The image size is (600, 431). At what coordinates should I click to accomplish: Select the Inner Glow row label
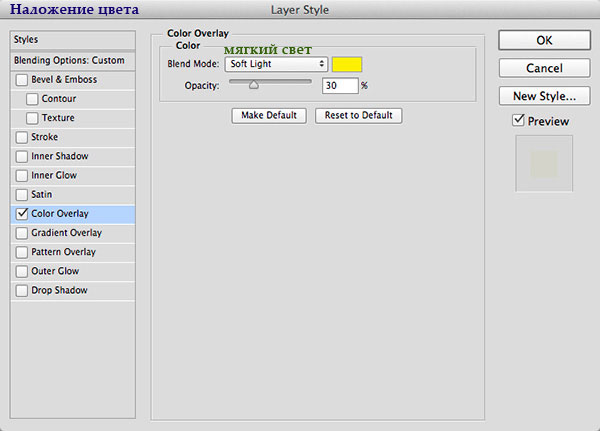coord(54,175)
